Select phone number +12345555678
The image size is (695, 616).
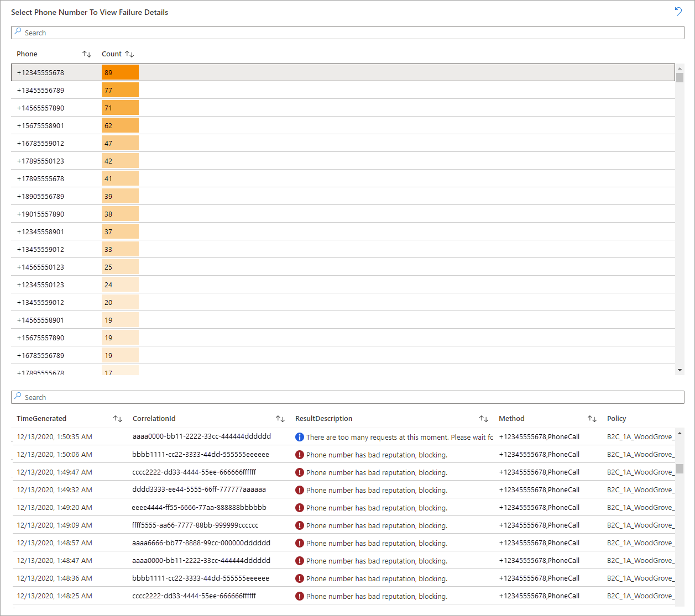(40, 72)
